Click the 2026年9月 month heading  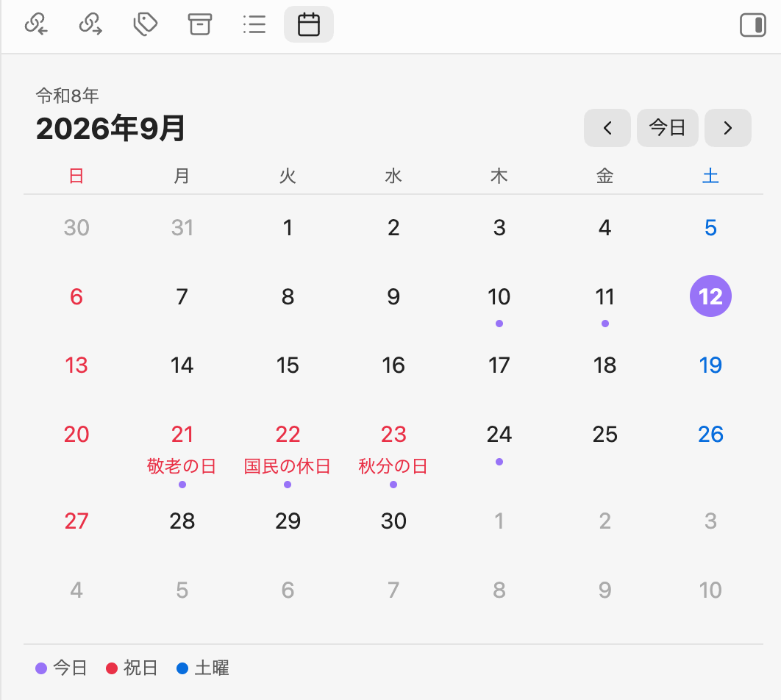(110, 129)
